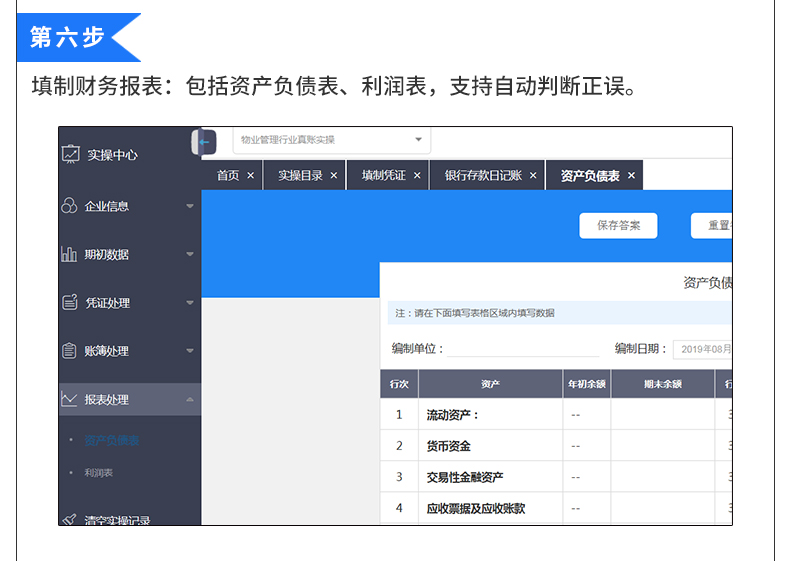The image size is (790, 561).
Task: Click the 资产 column header
Action: click(x=490, y=384)
